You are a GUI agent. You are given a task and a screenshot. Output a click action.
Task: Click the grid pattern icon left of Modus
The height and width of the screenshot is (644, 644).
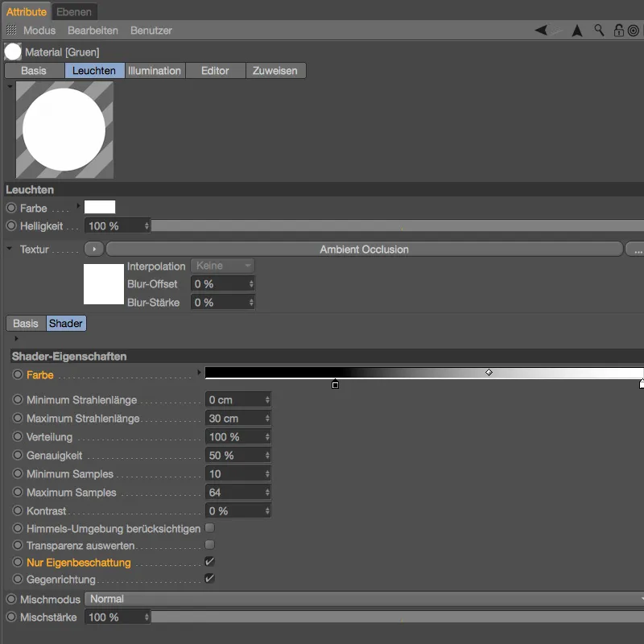pos(11,30)
